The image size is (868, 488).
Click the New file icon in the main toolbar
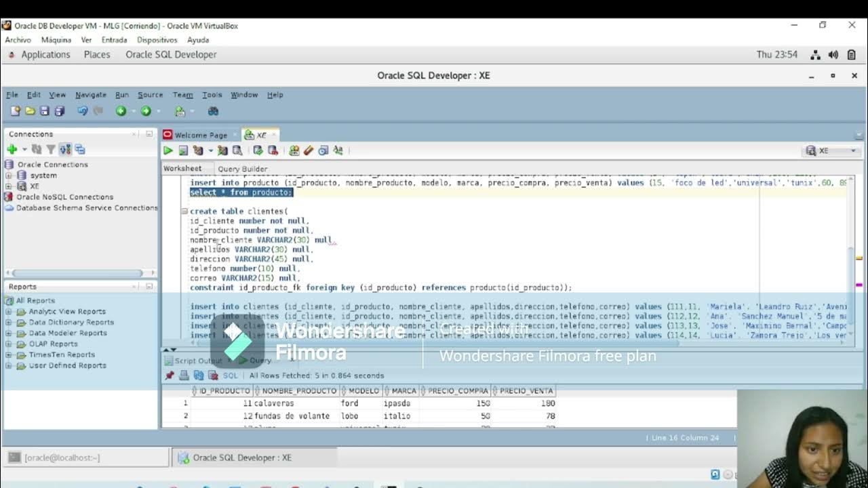click(x=15, y=111)
